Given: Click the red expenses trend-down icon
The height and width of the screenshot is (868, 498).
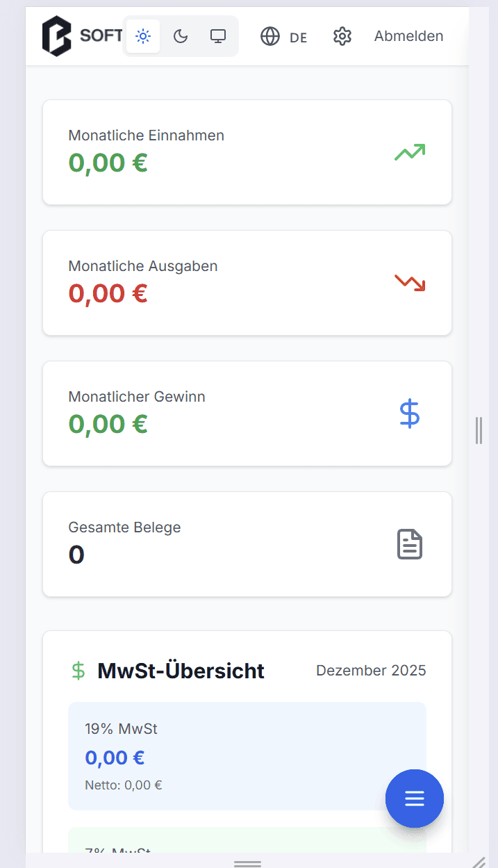Looking at the screenshot, I should [x=410, y=283].
